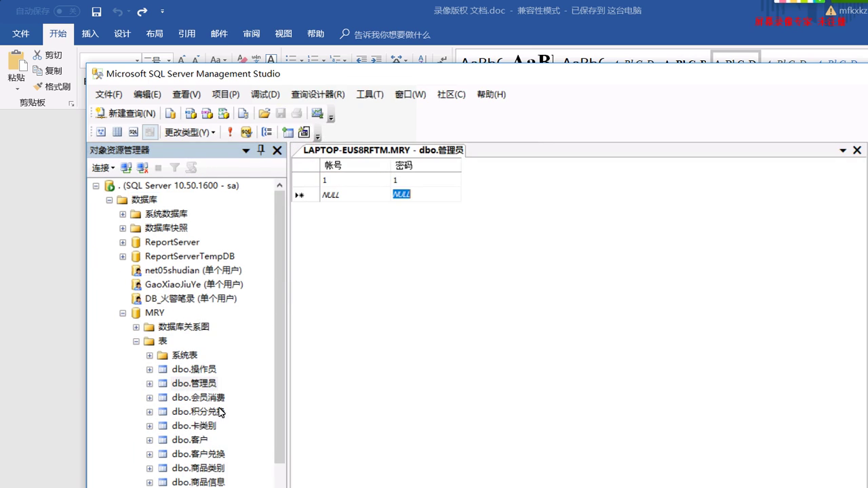Select dbo.操作员 table in tree
Viewport: 868px width, 488px height.
click(x=194, y=369)
